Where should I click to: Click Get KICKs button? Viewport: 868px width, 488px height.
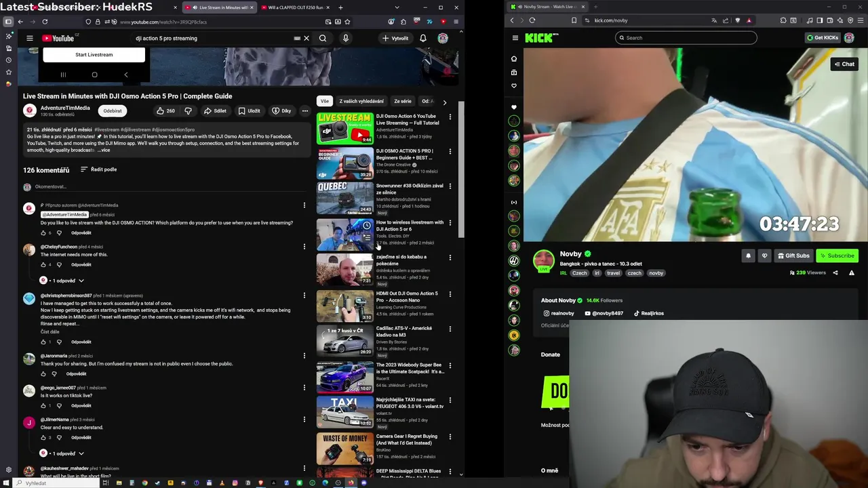822,38
